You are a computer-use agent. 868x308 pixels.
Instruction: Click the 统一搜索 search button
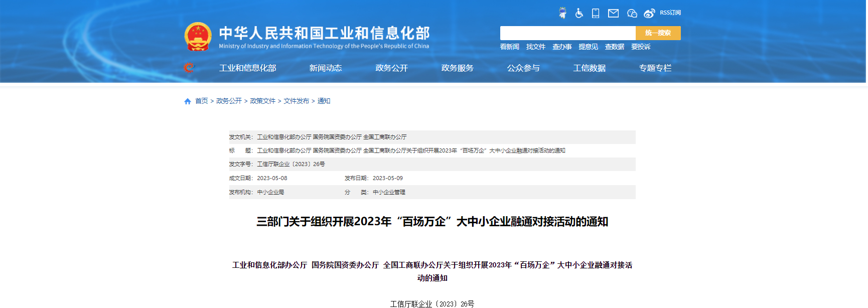tap(658, 33)
